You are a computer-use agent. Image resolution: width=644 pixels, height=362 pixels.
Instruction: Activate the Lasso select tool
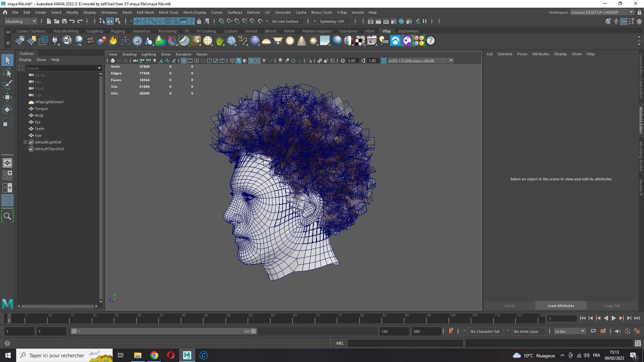[7, 73]
